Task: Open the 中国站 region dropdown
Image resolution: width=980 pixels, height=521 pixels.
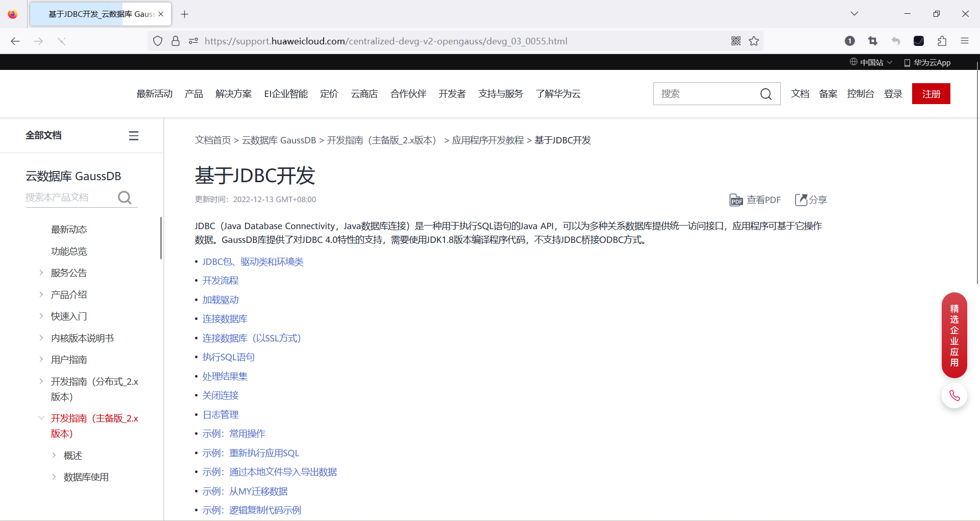Action: click(x=870, y=62)
